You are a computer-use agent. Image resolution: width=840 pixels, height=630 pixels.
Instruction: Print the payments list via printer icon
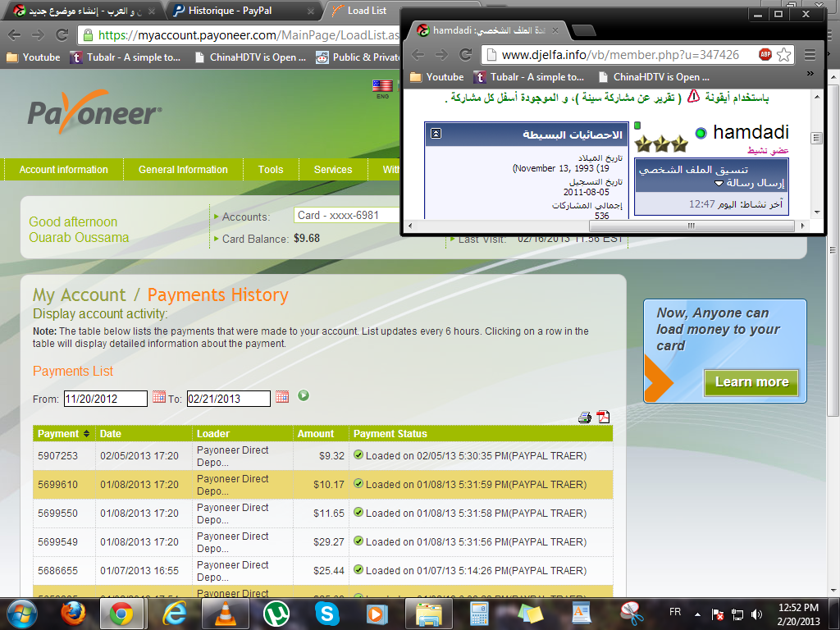584,418
